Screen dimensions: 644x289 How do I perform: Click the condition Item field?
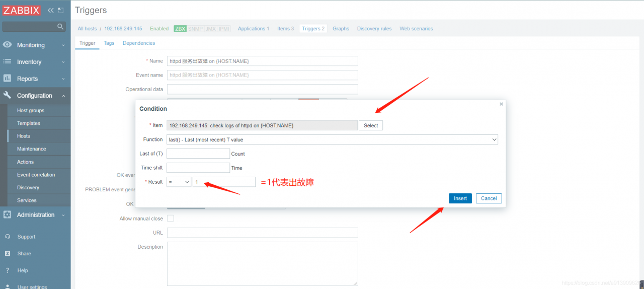point(262,125)
